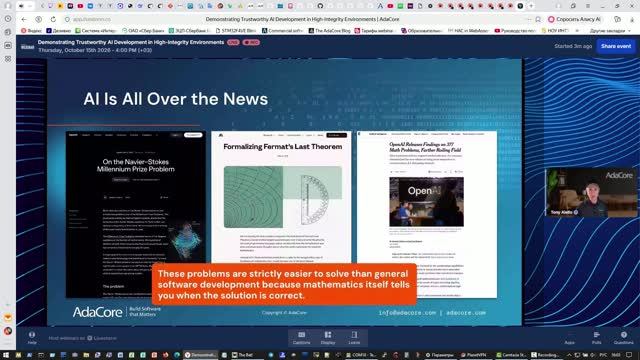Follow the Livestorm link in bottom bar
The height and width of the screenshot is (360, 640).
coord(102,338)
